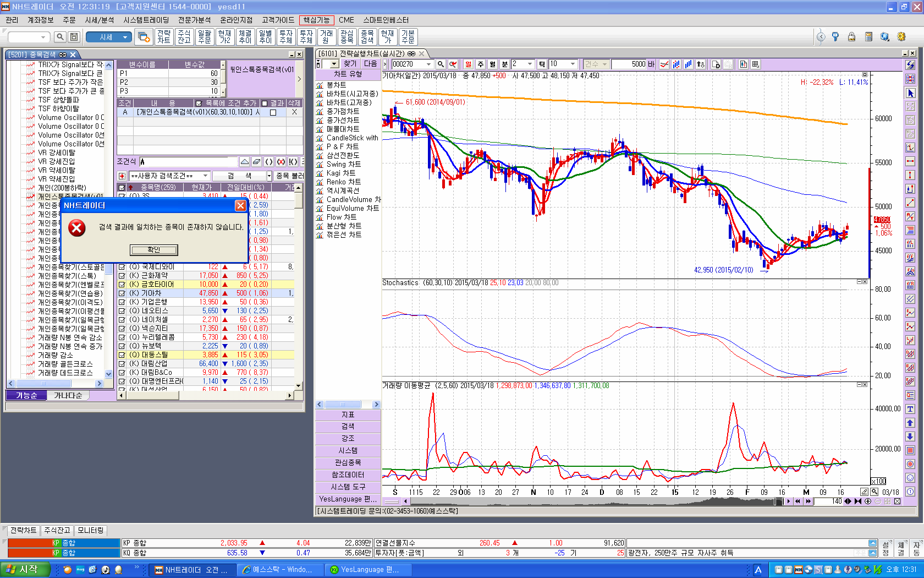Screen dimensions: 924x578
Task: Choose 봉차트 in the chart type list
Action: pos(336,85)
